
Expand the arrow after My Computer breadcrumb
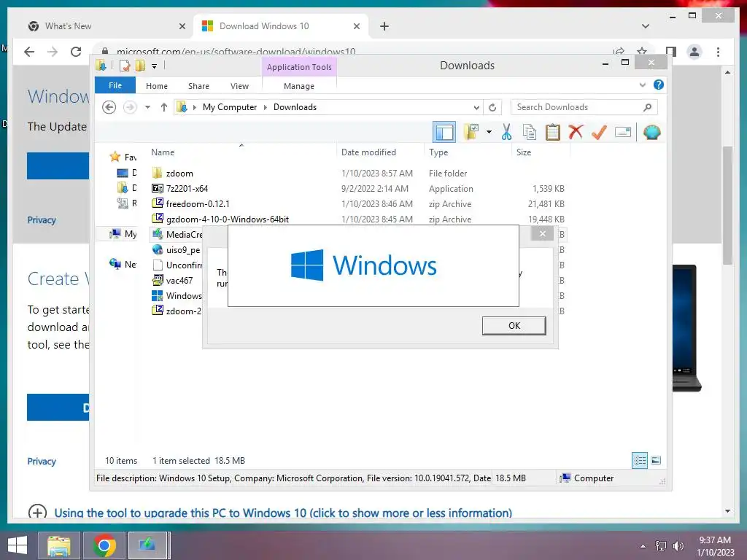pyautogui.click(x=266, y=108)
